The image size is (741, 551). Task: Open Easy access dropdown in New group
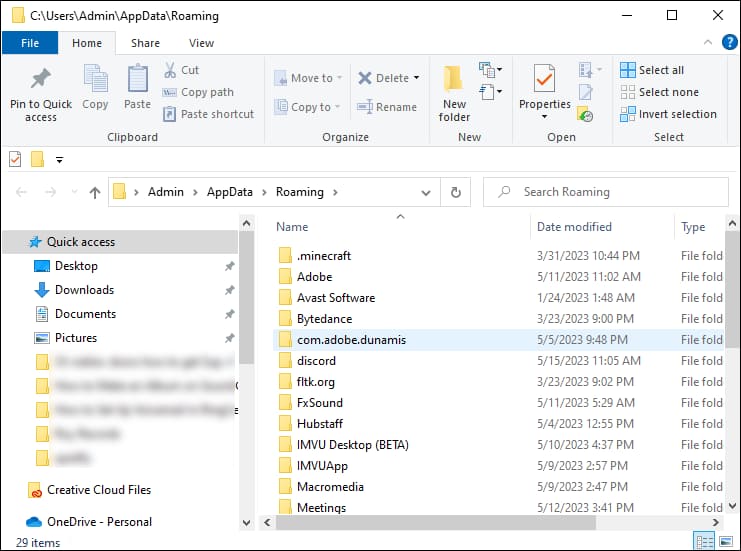(x=490, y=92)
